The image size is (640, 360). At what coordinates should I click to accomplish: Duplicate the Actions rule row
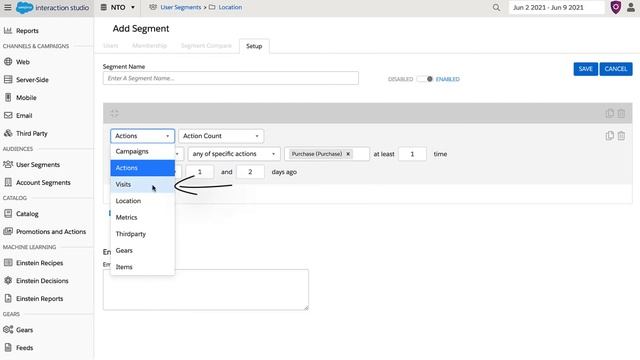pos(609,136)
